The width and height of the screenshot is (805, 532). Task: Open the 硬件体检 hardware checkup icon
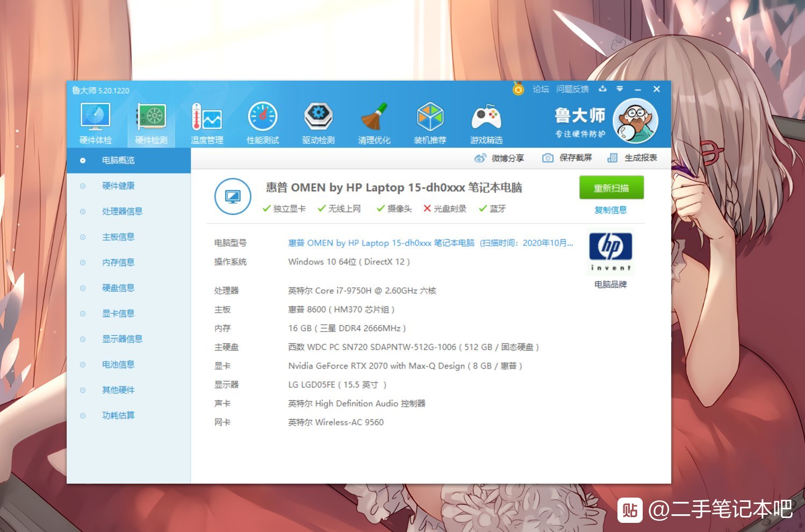coord(95,124)
